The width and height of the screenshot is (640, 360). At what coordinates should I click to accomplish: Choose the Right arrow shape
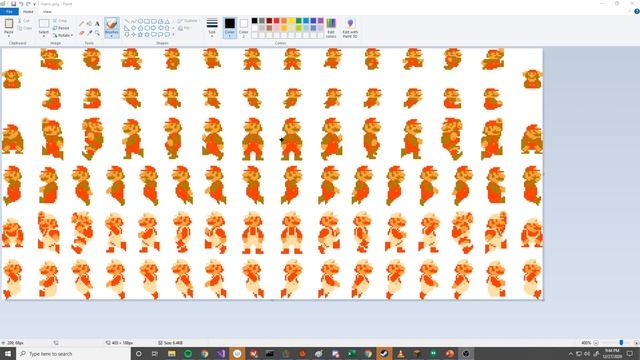pyautogui.click(x=153, y=28)
